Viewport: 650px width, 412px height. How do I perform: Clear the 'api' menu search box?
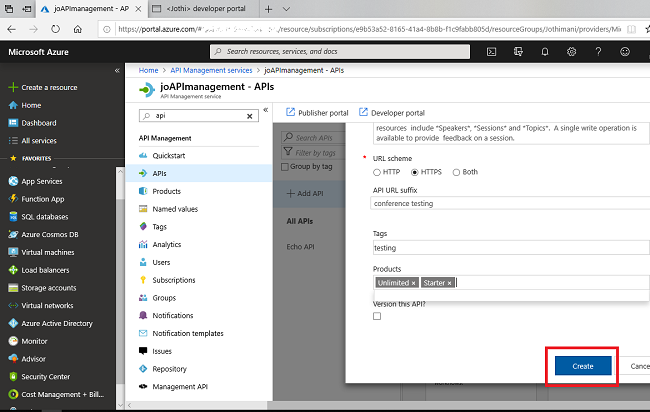tap(250, 116)
